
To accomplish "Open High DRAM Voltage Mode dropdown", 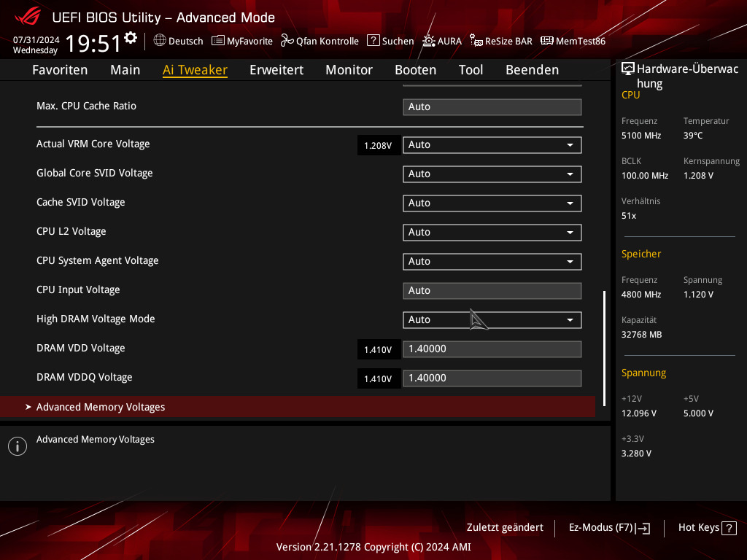I will (492, 319).
